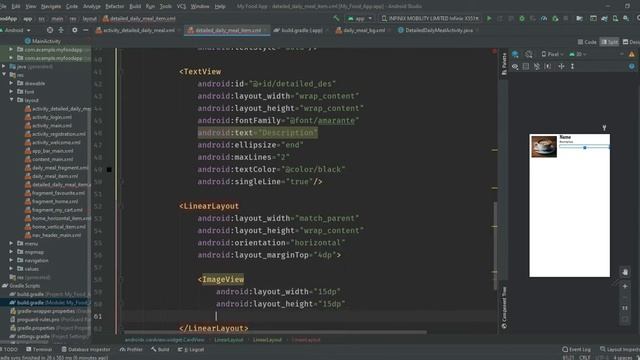
Task: Zoom in preview with plus icon
Action: (x=625, y=287)
